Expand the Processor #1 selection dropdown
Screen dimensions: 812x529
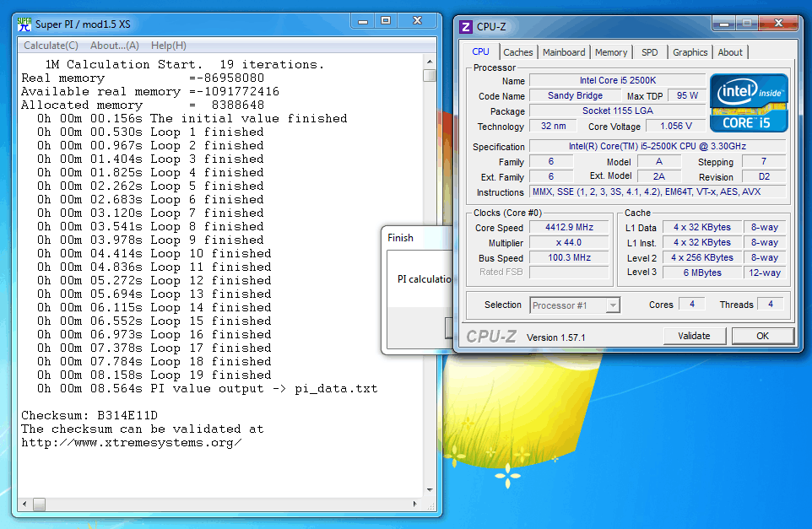tap(613, 305)
